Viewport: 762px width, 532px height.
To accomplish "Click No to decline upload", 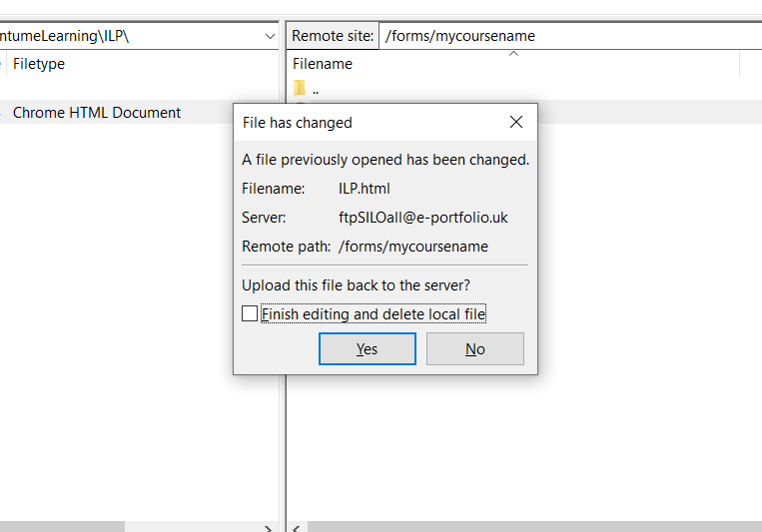I will [x=474, y=348].
